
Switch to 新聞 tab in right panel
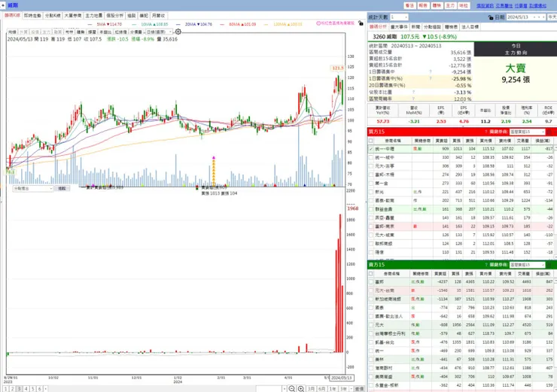(415, 26)
